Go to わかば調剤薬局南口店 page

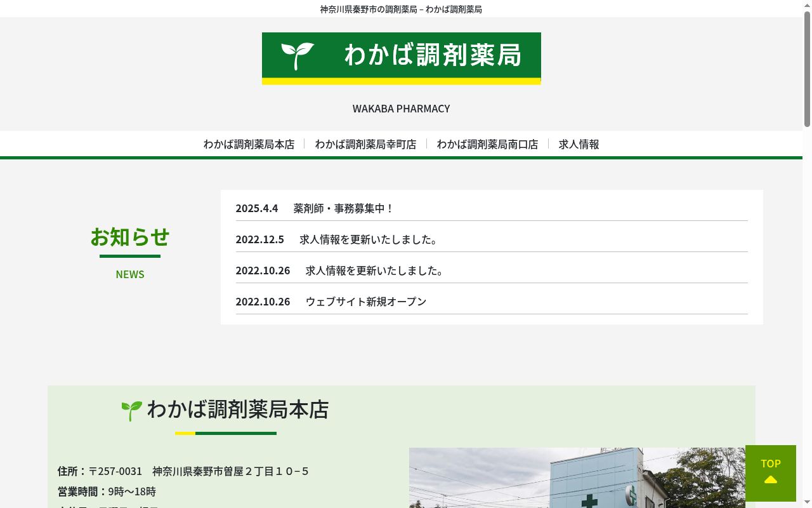(x=487, y=144)
